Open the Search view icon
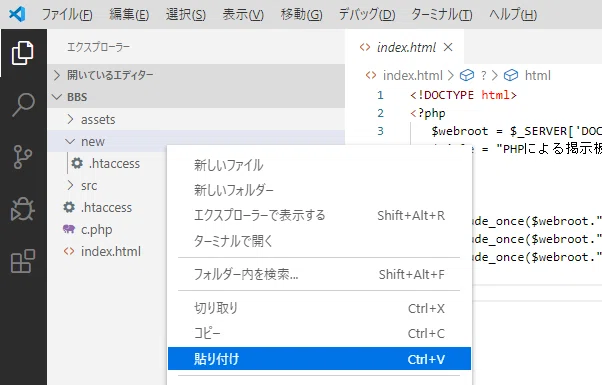The image size is (602, 385). 23,105
